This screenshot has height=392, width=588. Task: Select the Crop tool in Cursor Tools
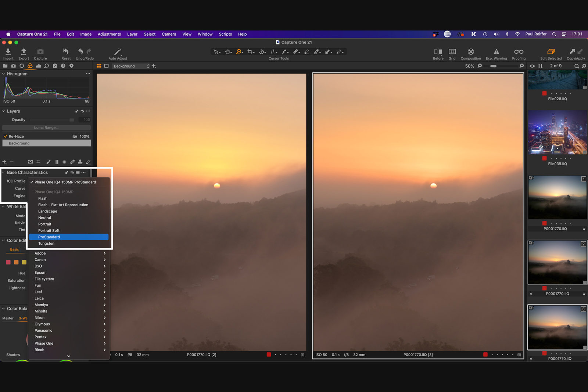[250, 51]
